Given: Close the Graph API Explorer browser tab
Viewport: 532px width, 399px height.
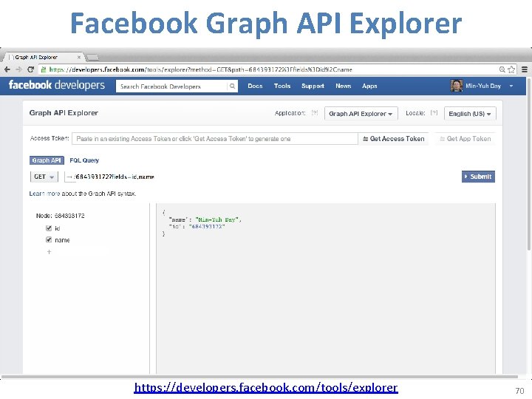Looking at the screenshot, I should 79,58.
